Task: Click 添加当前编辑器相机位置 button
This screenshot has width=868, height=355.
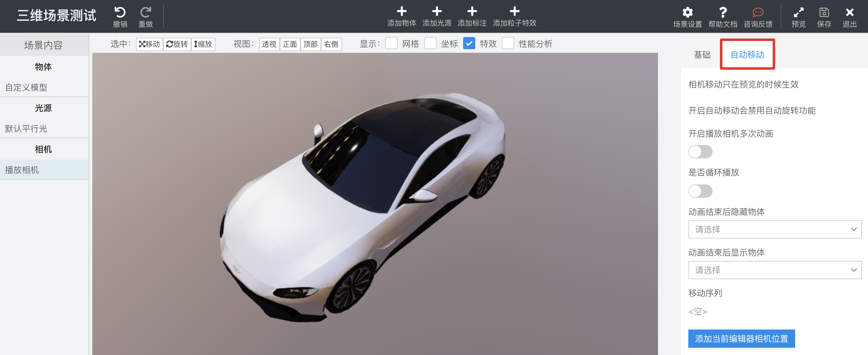Action: pos(741,339)
